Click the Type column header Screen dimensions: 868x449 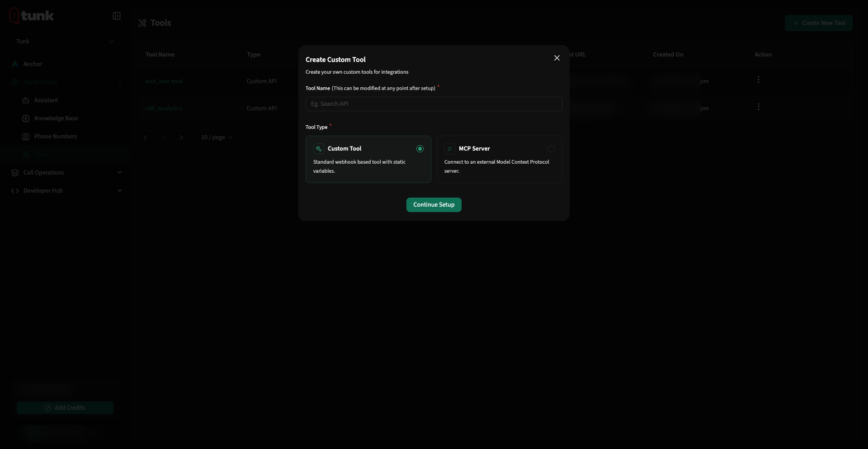(254, 55)
